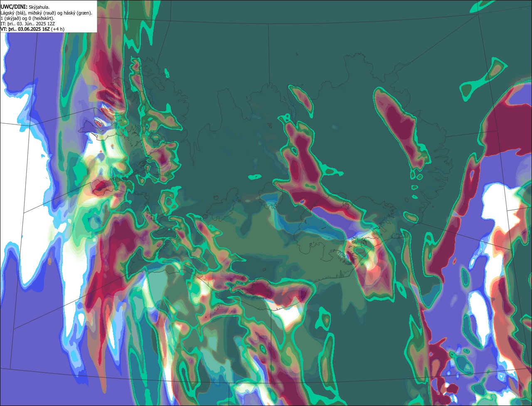The height and width of the screenshot is (406, 532).
Task: Click the 'UWC/DINI: Skýjahula.' title line
Action: [x=25, y=7]
